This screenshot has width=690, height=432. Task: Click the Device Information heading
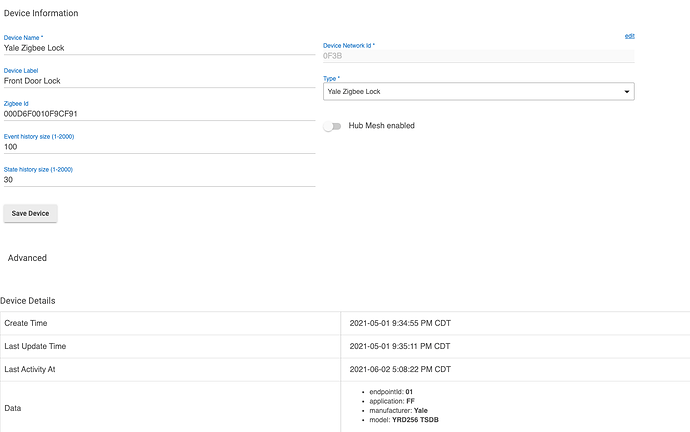[x=41, y=13]
